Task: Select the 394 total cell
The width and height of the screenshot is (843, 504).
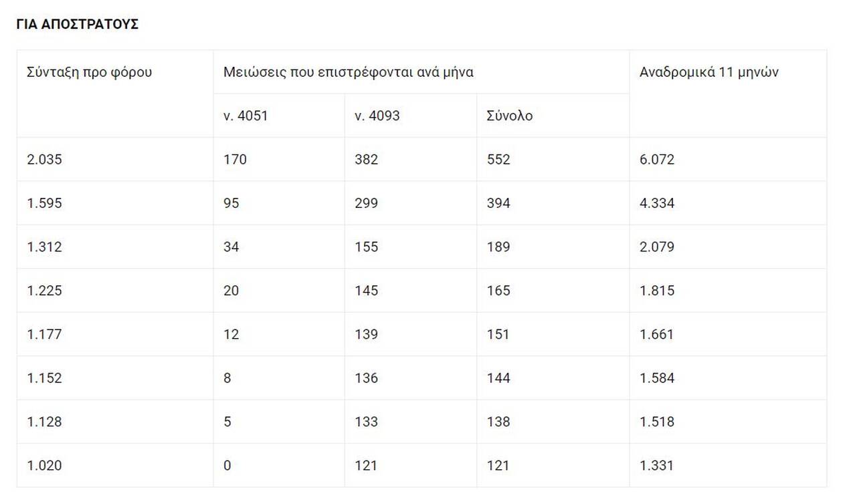Action: (x=498, y=203)
